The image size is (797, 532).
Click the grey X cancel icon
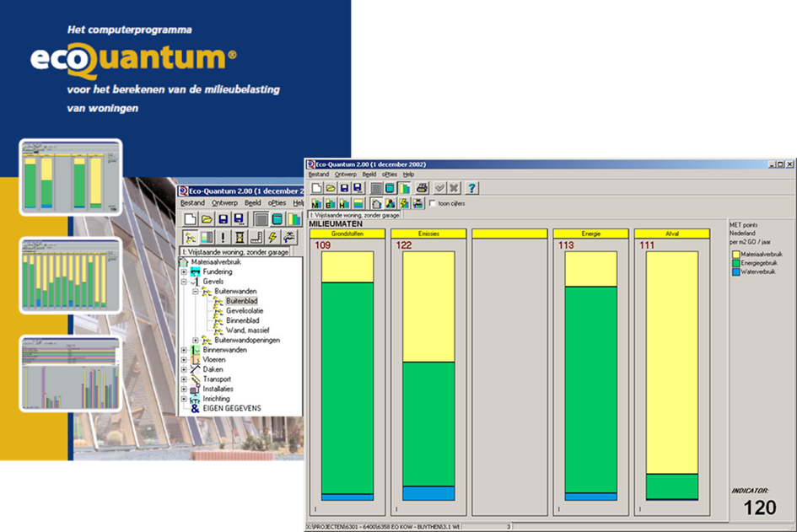click(x=454, y=188)
